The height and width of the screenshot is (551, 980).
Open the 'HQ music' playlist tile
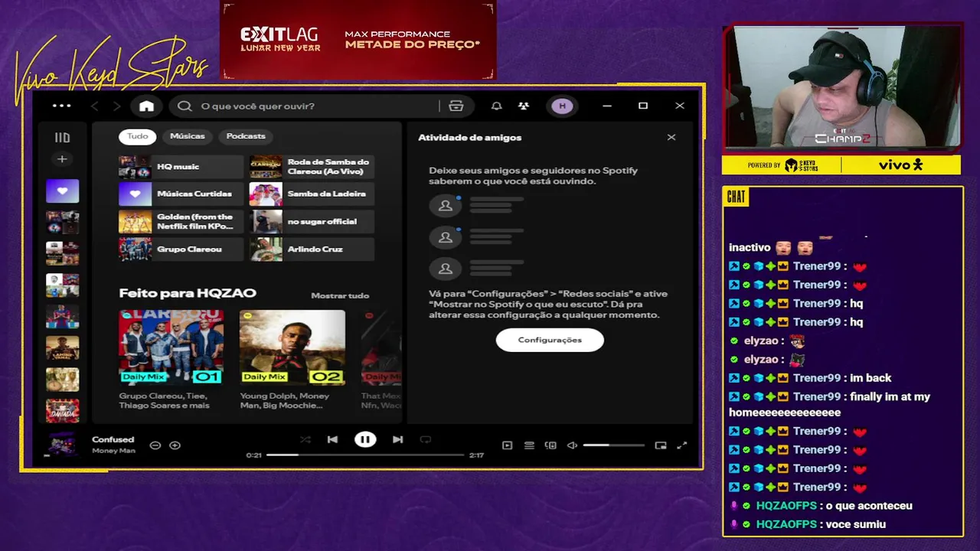click(x=181, y=166)
